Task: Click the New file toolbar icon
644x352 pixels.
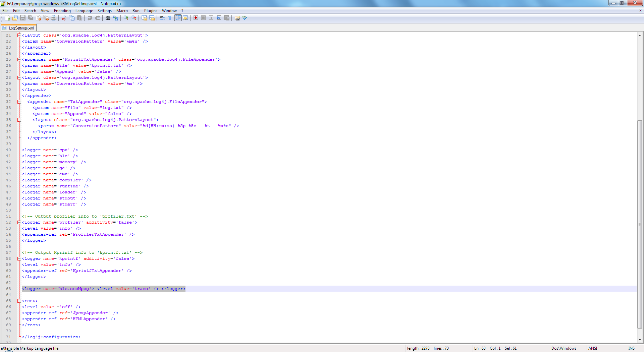Action: click(x=7, y=18)
